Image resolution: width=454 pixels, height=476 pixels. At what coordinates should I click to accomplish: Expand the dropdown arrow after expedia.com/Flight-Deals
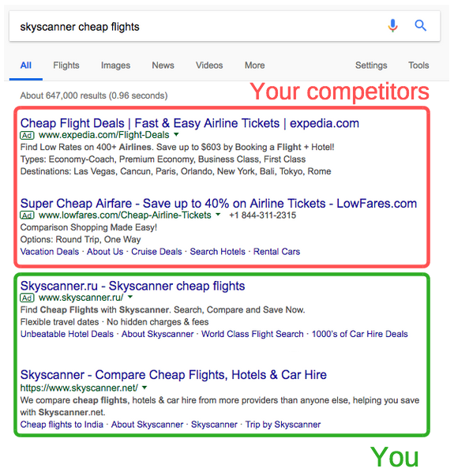176,134
